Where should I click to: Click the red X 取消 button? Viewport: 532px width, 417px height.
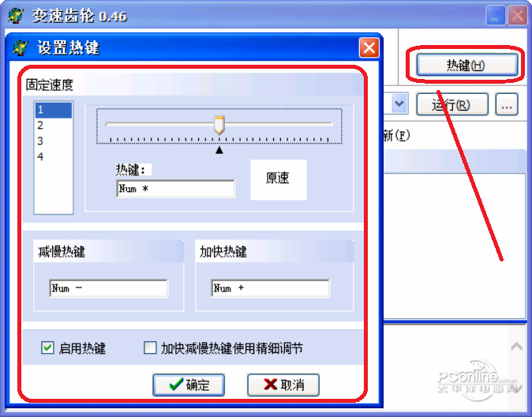point(283,385)
